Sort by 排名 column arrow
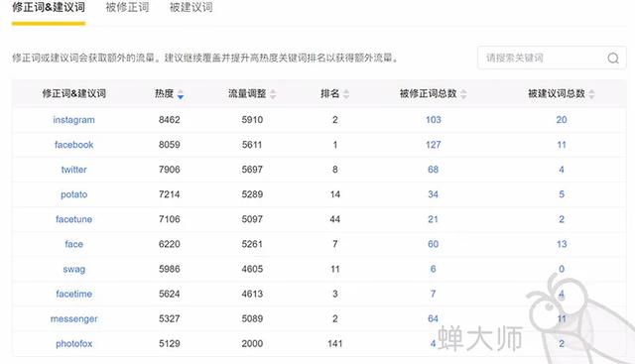The width and height of the screenshot is (635, 364). tap(346, 94)
